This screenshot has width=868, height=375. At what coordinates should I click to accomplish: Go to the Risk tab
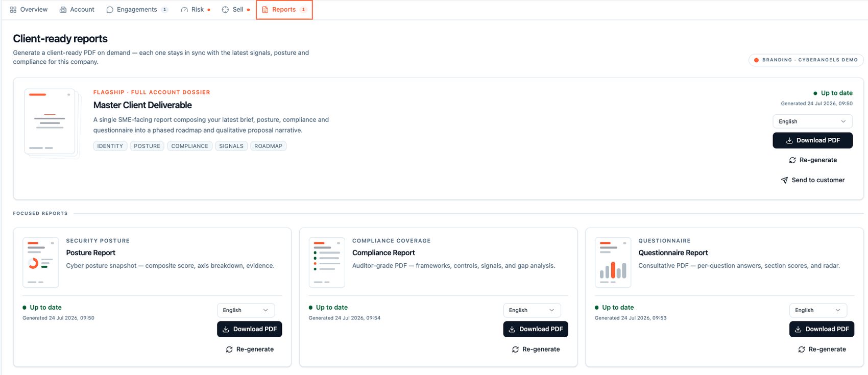click(x=196, y=10)
